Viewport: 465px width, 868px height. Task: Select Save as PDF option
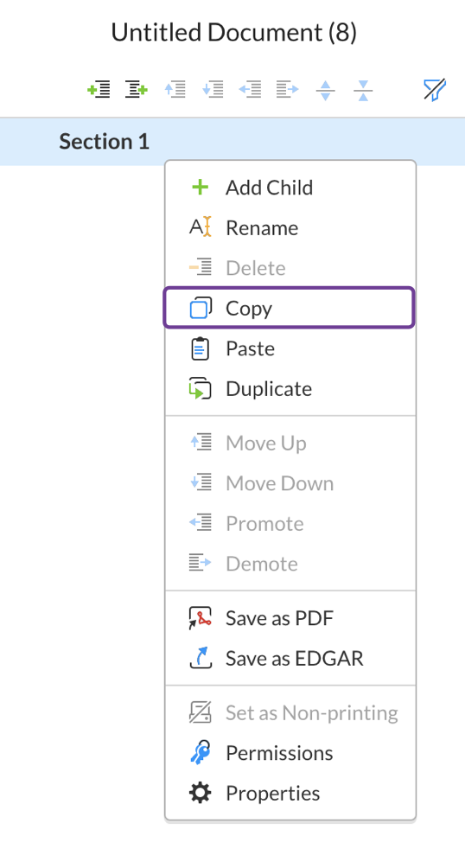[290, 618]
